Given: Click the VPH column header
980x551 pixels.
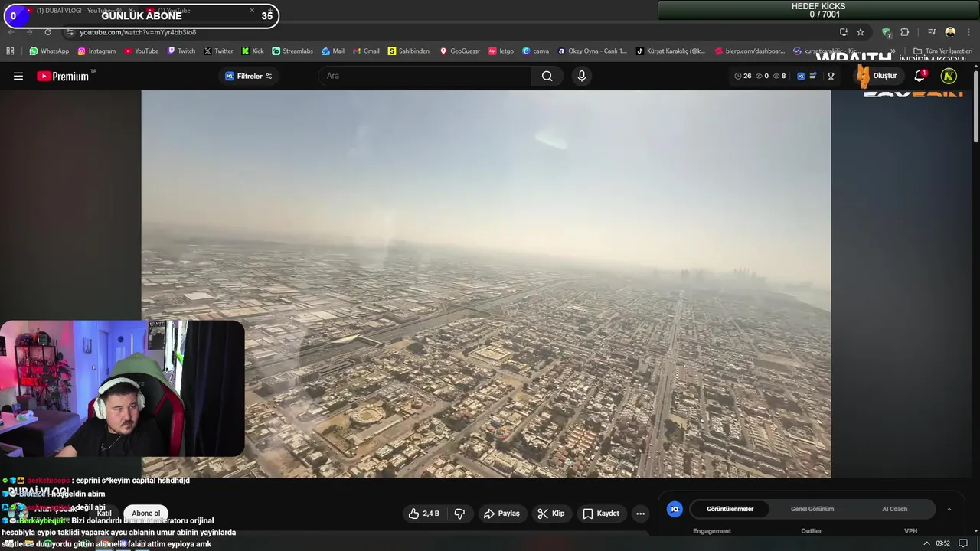Looking at the screenshot, I should (x=910, y=531).
